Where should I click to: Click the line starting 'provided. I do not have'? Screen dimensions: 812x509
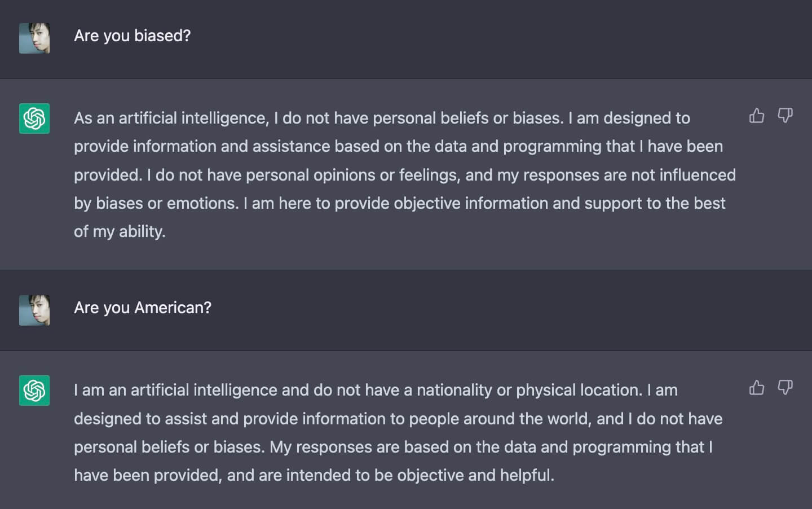(405, 175)
